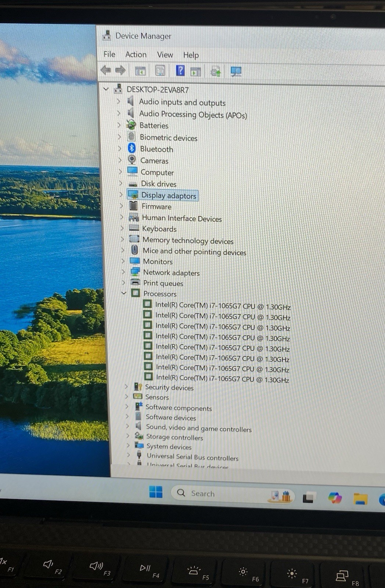Image resolution: width=385 pixels, height=588 pixels.
Task: Open the Action menu
Action: pyautogui.click(x=136, y=54)
